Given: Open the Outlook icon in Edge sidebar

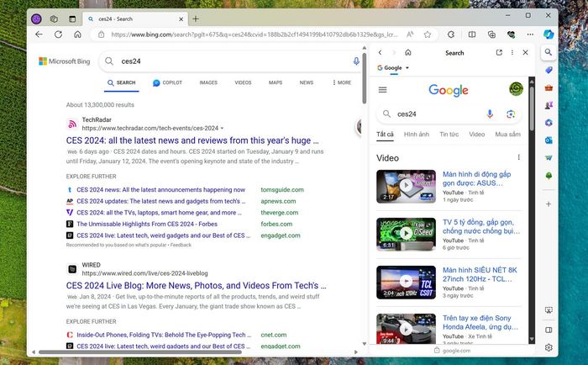Looking at the screenshot, I should (x=549, y=140).
